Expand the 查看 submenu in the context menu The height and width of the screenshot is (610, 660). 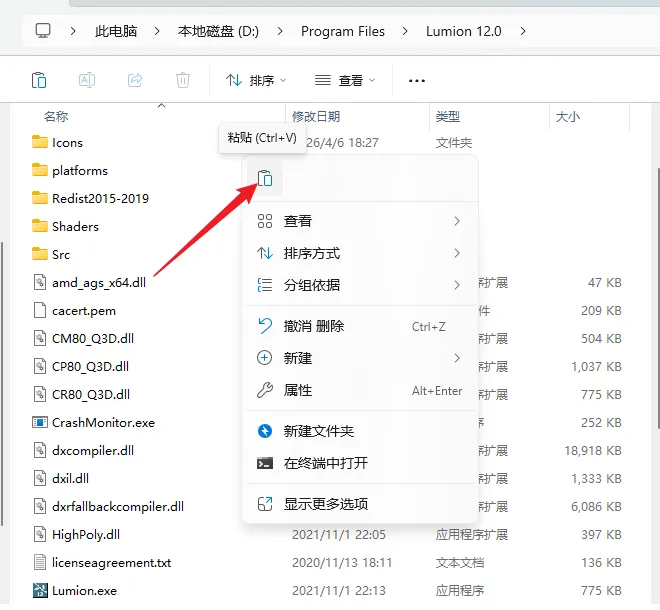tap(360, 221)
